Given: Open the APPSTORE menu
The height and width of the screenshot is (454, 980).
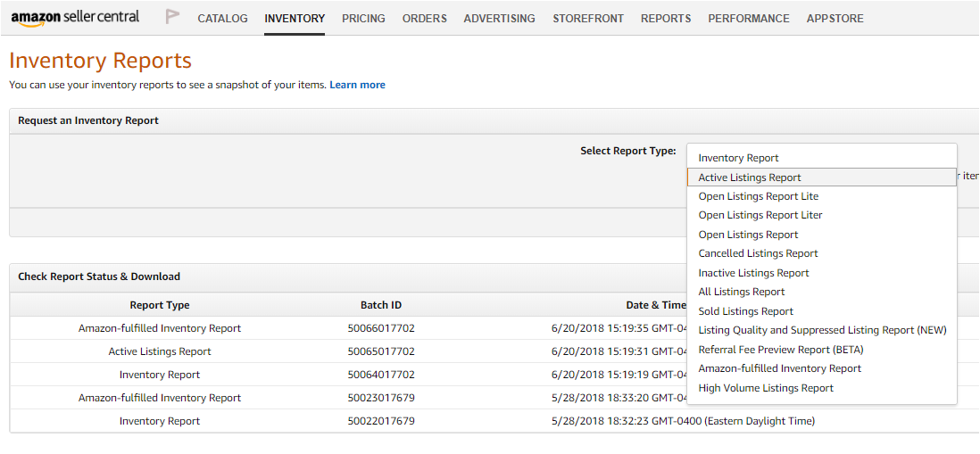Looking at the screenshot, I should tap(835, 19).
